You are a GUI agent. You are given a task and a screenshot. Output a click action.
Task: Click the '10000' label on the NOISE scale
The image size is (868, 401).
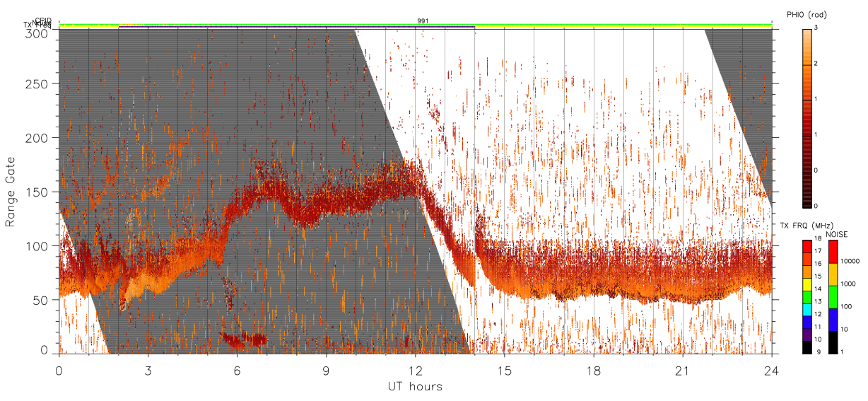click(x=850, y=261)
